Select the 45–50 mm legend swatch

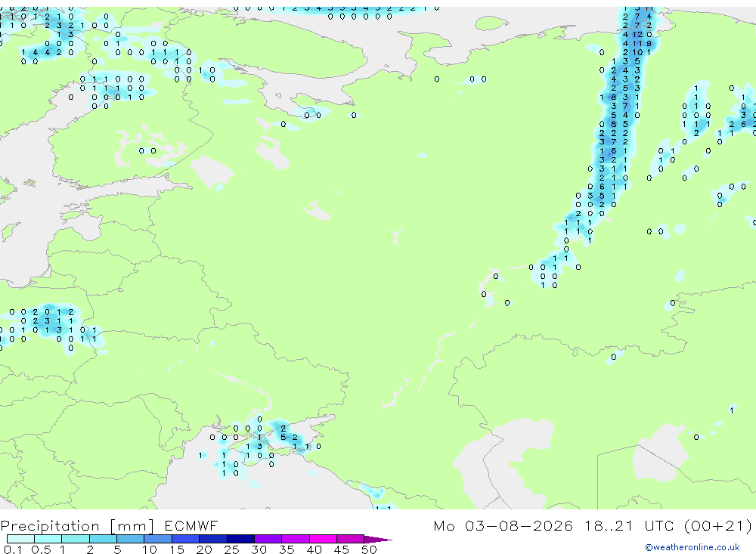[x=350, y=539]
